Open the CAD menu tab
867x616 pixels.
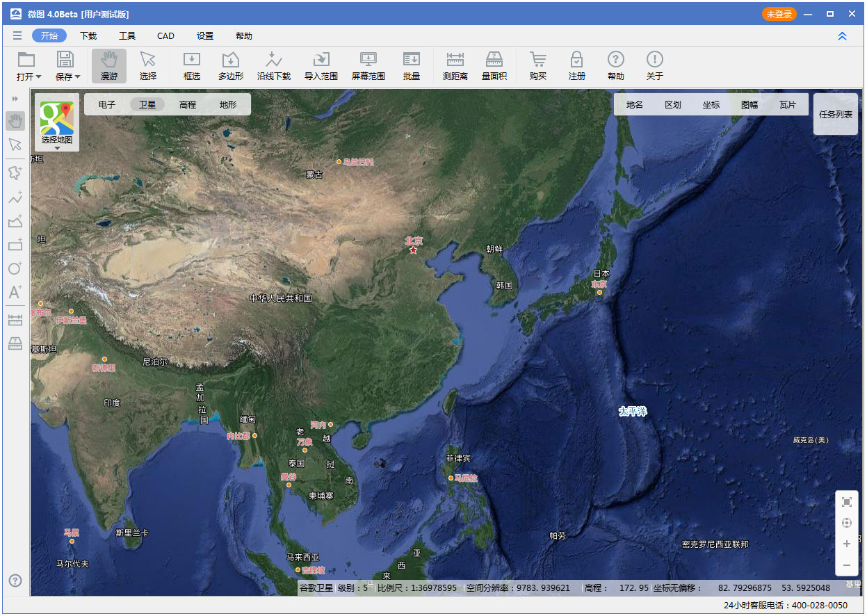[165, 36]
